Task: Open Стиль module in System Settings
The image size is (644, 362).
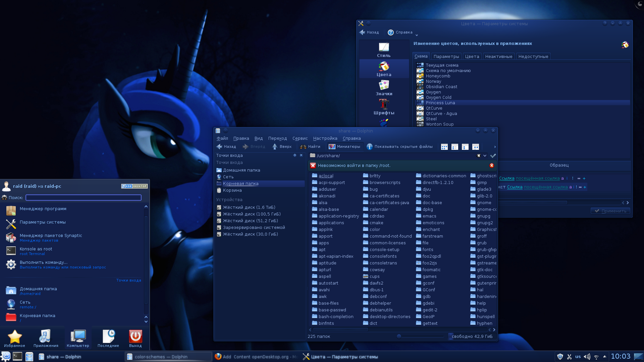Action: coord(384,50)
